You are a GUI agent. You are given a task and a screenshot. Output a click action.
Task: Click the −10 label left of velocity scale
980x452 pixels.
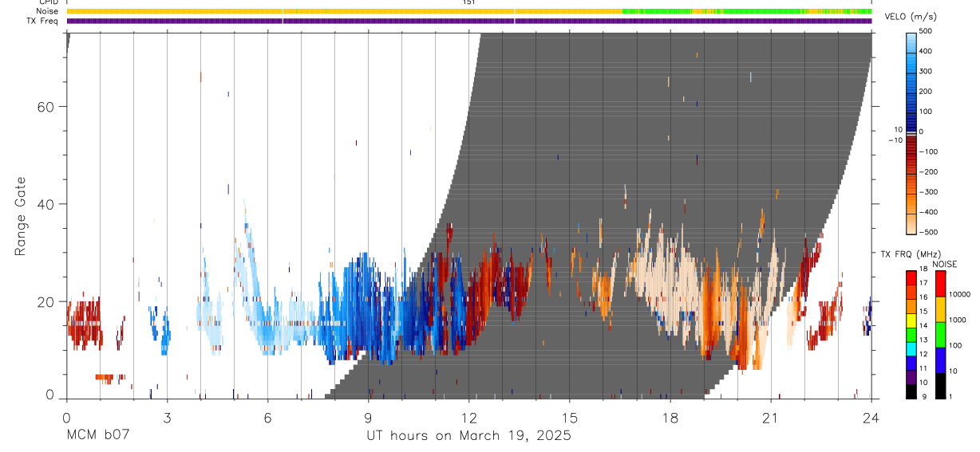click(895, 140)
